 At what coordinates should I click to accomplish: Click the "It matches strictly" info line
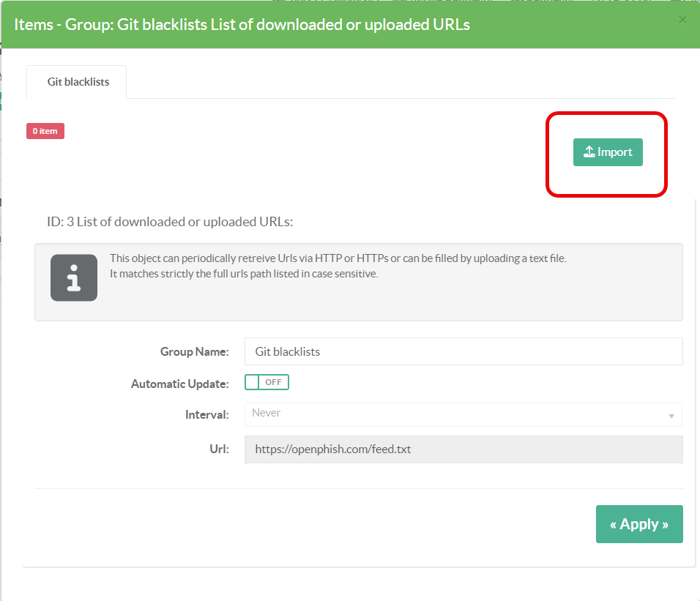(243, 274)
